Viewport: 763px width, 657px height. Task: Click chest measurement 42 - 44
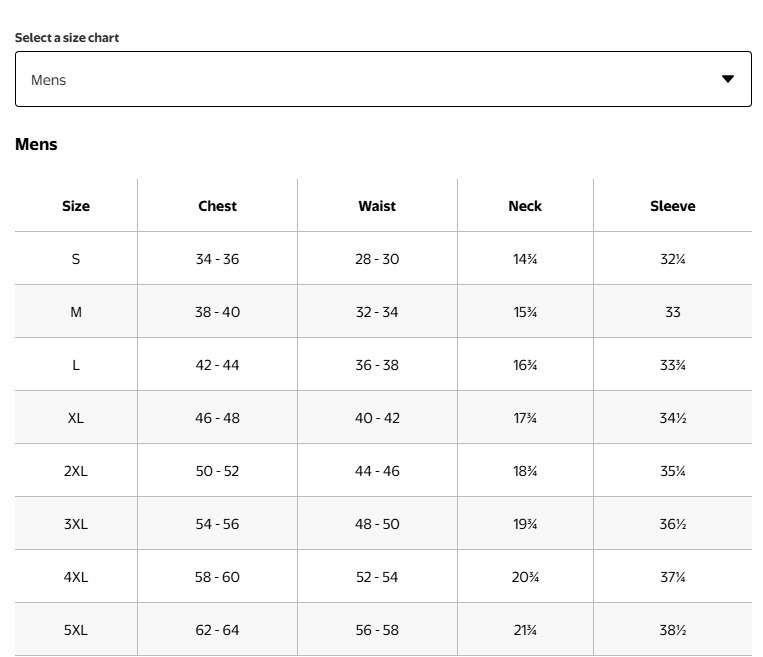click(217, 365)
